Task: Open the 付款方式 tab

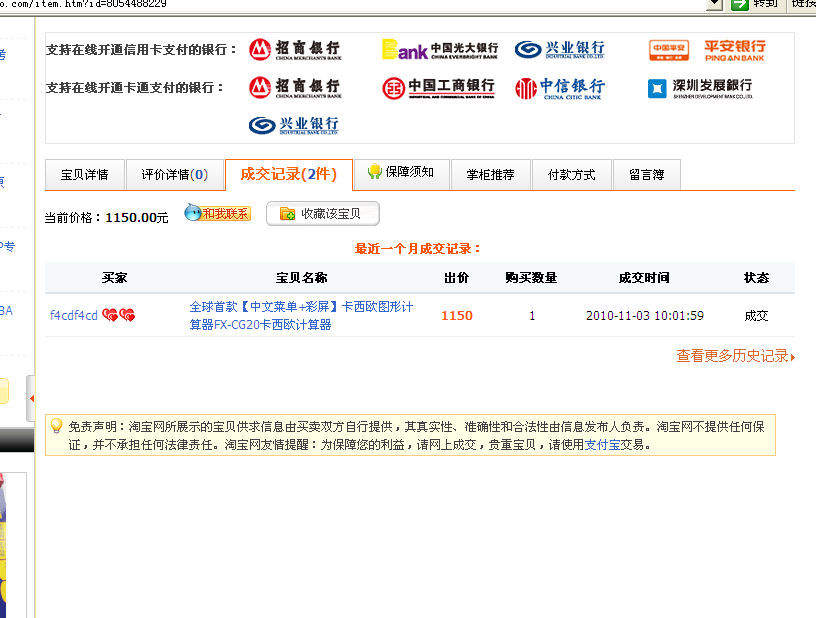Action: click(572, 175)
